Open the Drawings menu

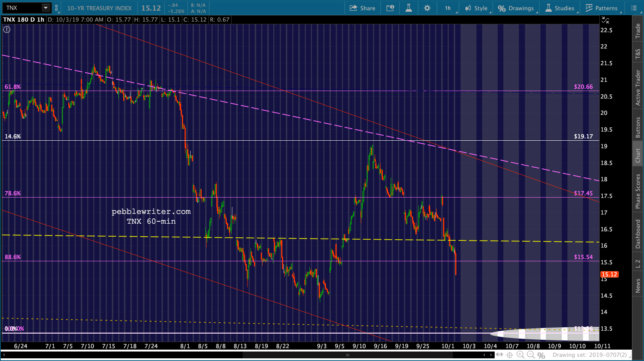[516, 8]
